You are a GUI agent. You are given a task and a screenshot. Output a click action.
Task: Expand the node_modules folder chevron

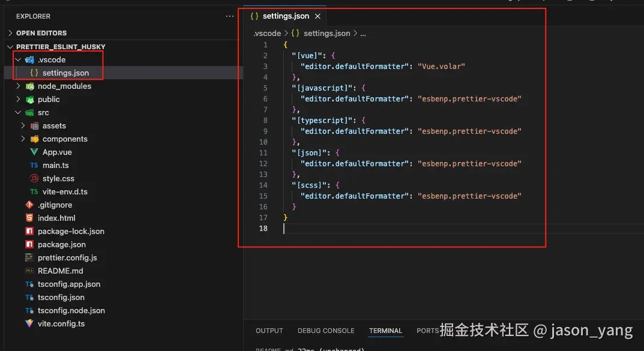click(x=18, y=86)
